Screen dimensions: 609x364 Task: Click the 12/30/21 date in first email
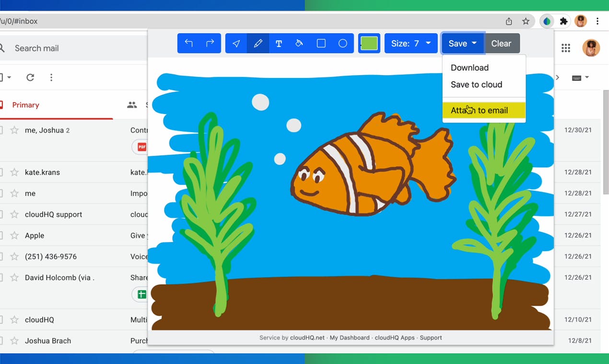pos(578,130)
